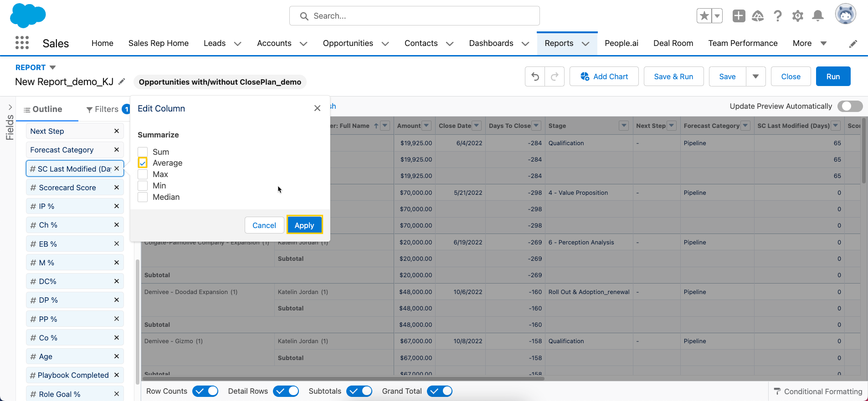Click the notifications bell icon

818,16
